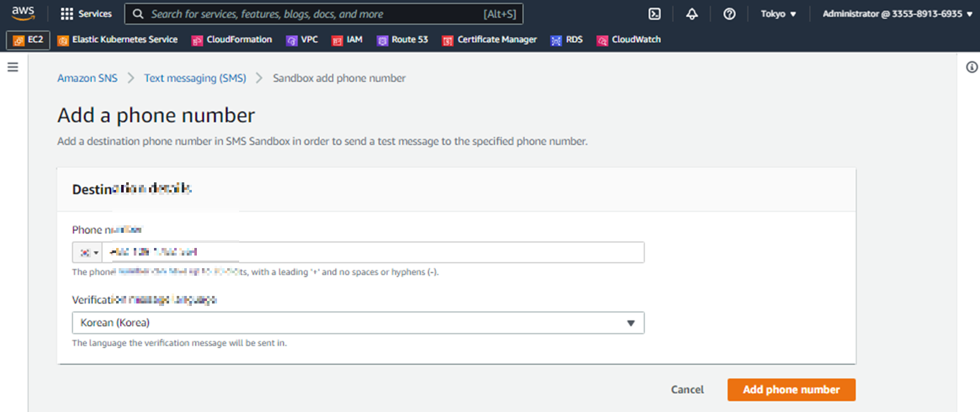
Task: Open the Korean (Korea) language dropdown
Action: point(358,323)
